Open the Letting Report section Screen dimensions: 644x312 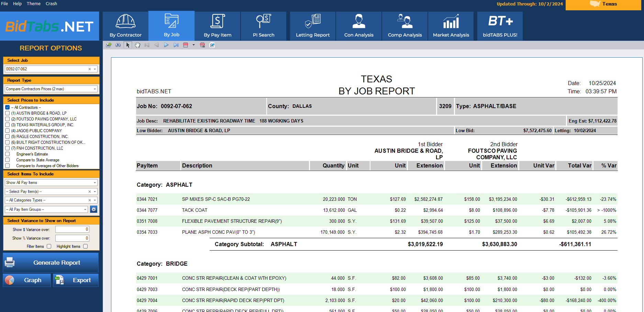[313, 26]
